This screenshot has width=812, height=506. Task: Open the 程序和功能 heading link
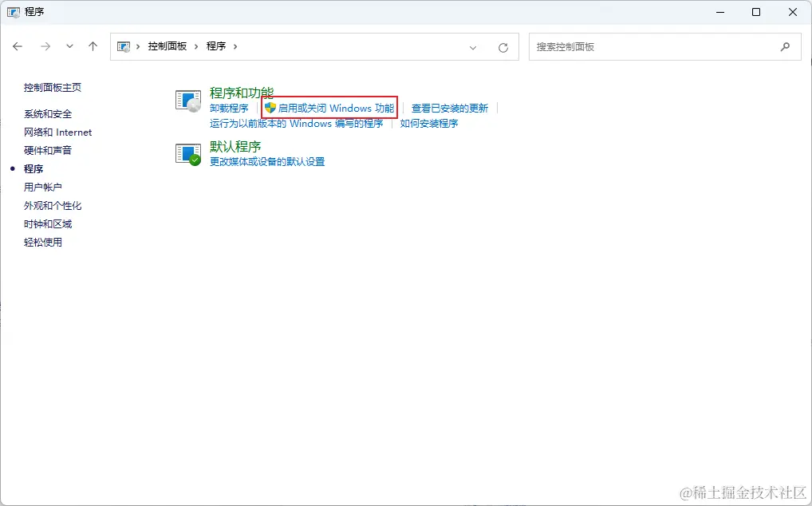pyautogui.click(x=242, y=93)
